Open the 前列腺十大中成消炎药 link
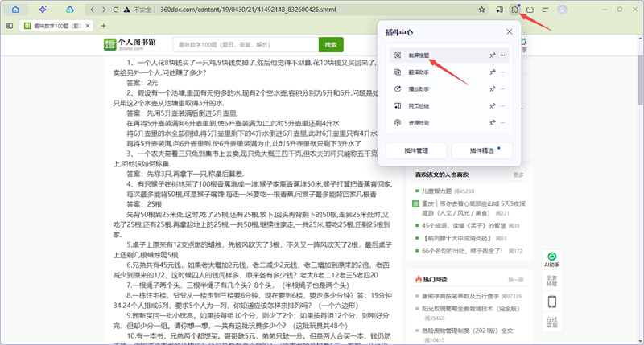 (x=456, y=238)
